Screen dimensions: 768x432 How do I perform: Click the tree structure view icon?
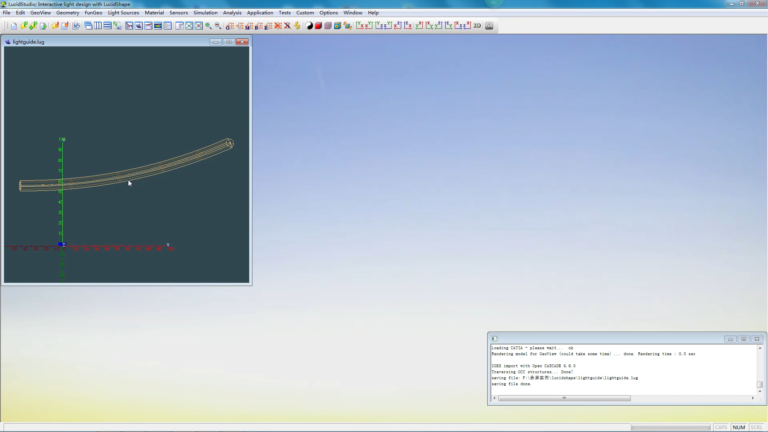117,25
